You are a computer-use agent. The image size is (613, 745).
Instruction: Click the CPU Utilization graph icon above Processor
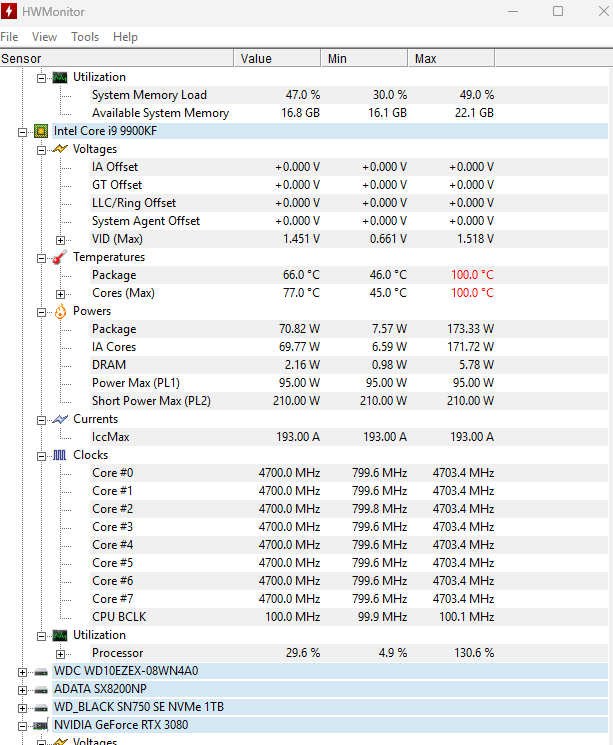click(x=60, y=635)
